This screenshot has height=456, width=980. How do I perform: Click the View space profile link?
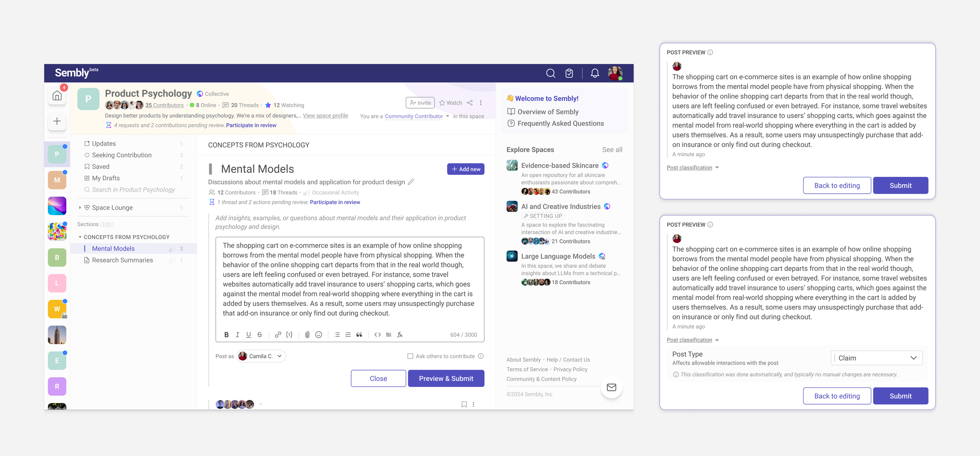click(325, 116)
